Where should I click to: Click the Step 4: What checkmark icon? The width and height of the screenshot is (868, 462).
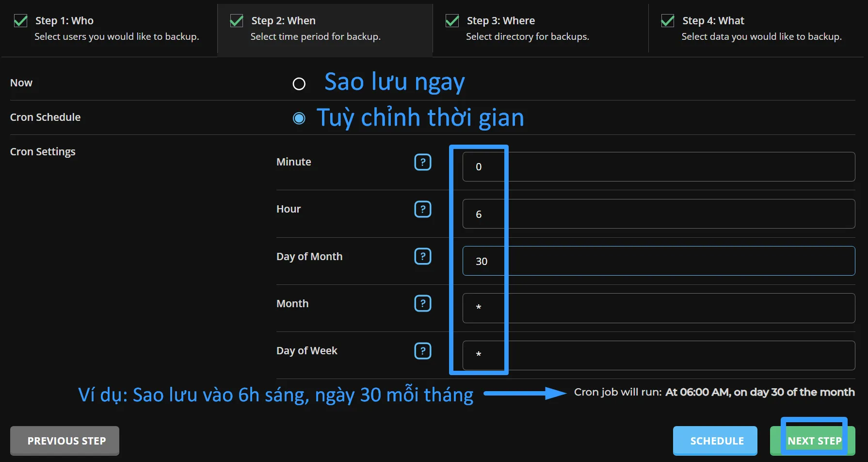point(667,20)
